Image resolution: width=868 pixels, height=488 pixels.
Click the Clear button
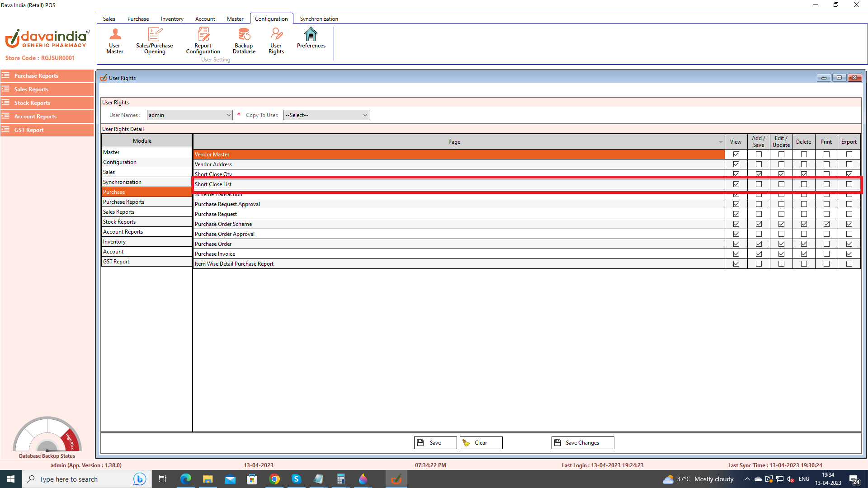[x=481, y=443]
